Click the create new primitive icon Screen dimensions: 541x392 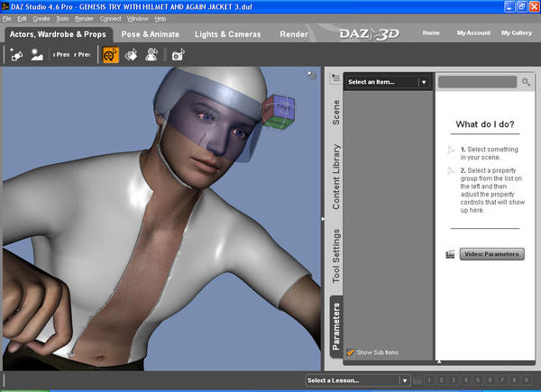coord(16,54)
